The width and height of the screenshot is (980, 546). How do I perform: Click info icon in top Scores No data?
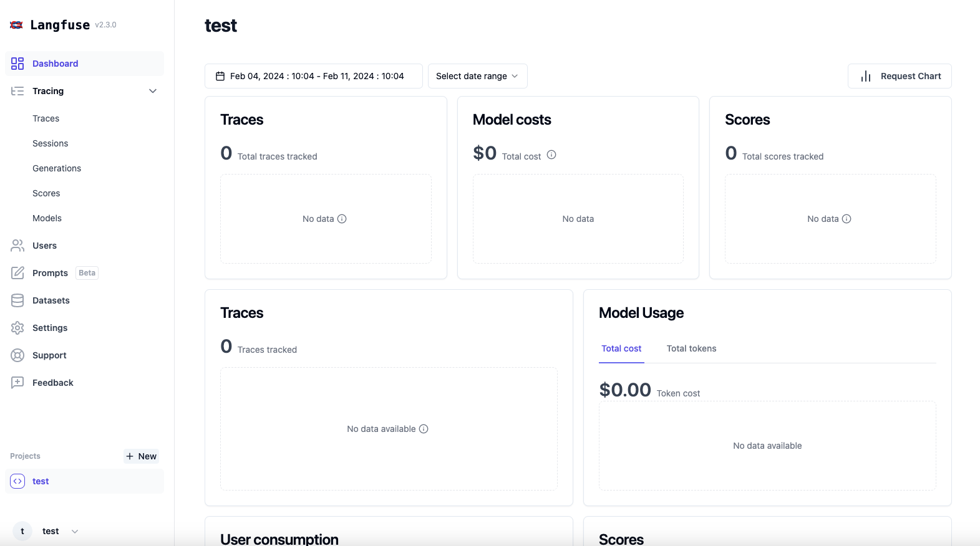[847, 219]
